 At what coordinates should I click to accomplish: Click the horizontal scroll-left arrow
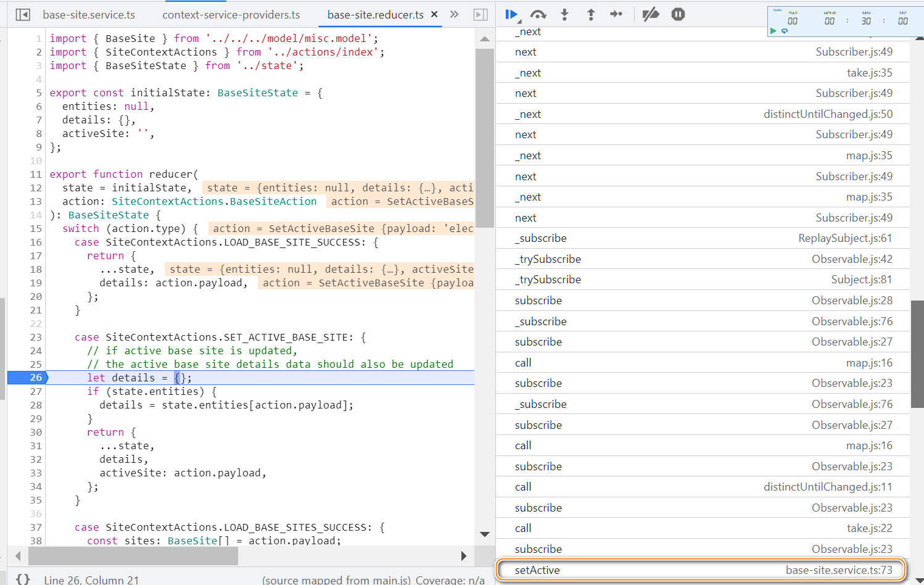[18, 556]
